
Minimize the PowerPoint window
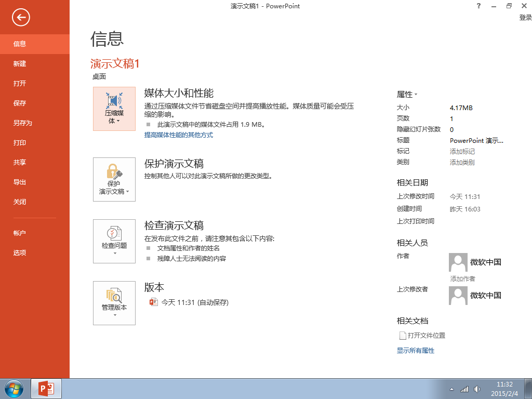coord(494,6)
